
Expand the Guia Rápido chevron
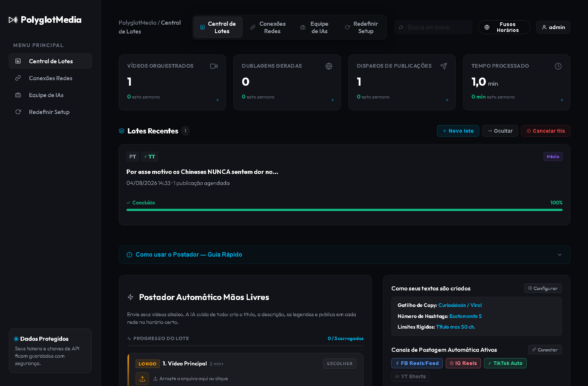[560, 255]
